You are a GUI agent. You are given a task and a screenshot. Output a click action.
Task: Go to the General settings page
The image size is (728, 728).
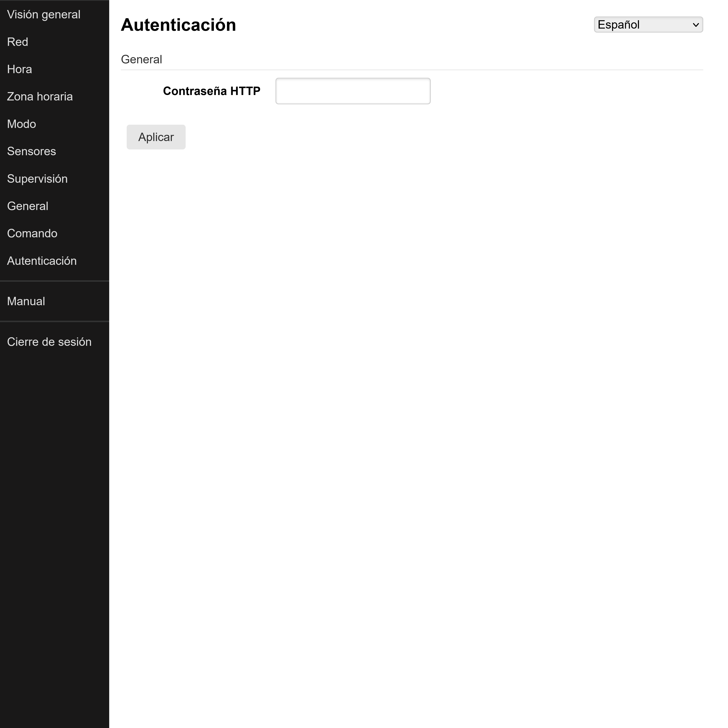tap(27, 206)
